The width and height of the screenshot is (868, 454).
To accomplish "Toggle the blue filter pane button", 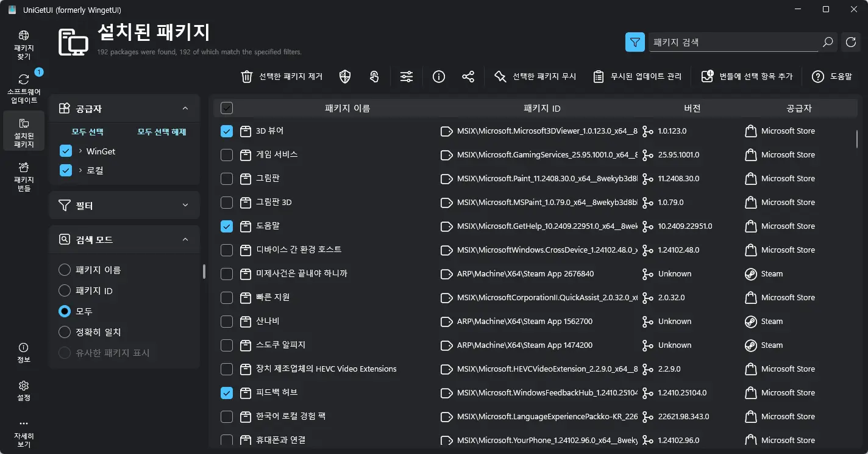I will tap(635, 42).
